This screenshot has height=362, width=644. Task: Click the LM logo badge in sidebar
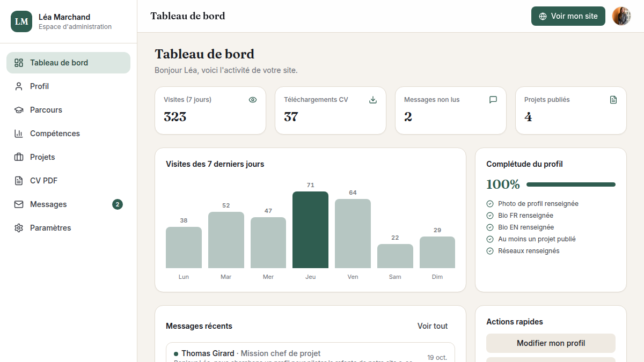pos(21,21)
